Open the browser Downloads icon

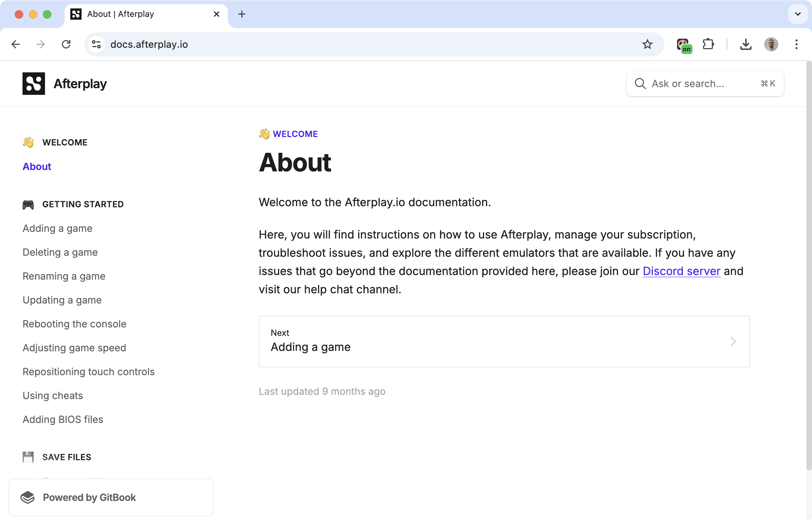(746, 44)
